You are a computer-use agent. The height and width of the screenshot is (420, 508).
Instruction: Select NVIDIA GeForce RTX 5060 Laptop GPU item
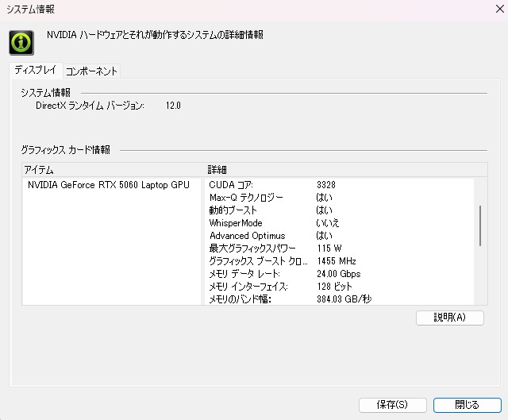coord(109,185)
